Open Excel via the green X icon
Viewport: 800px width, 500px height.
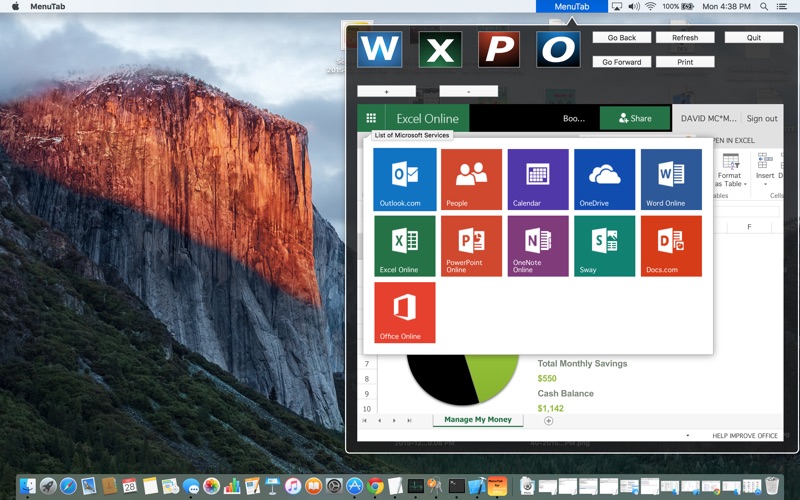click(440, 49)
